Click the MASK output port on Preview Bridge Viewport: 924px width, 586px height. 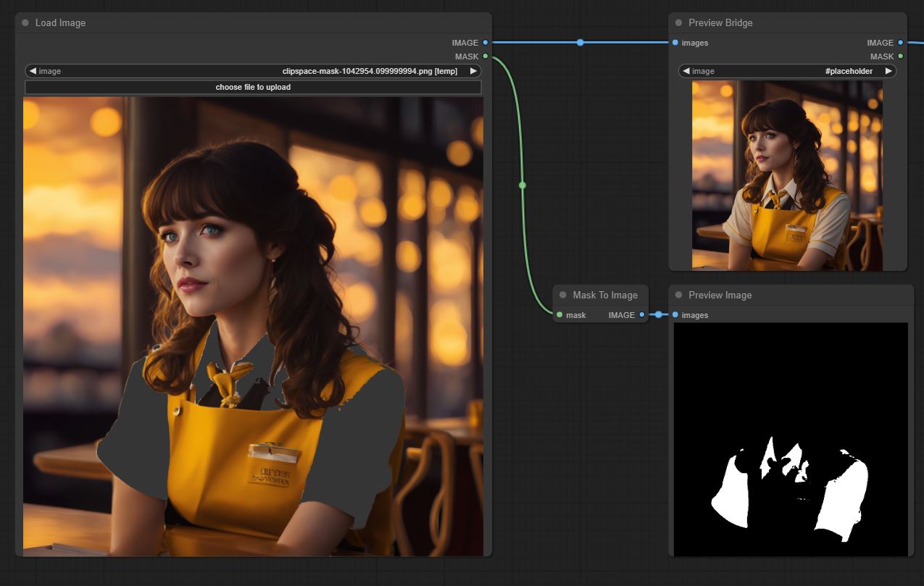point(901,56)
